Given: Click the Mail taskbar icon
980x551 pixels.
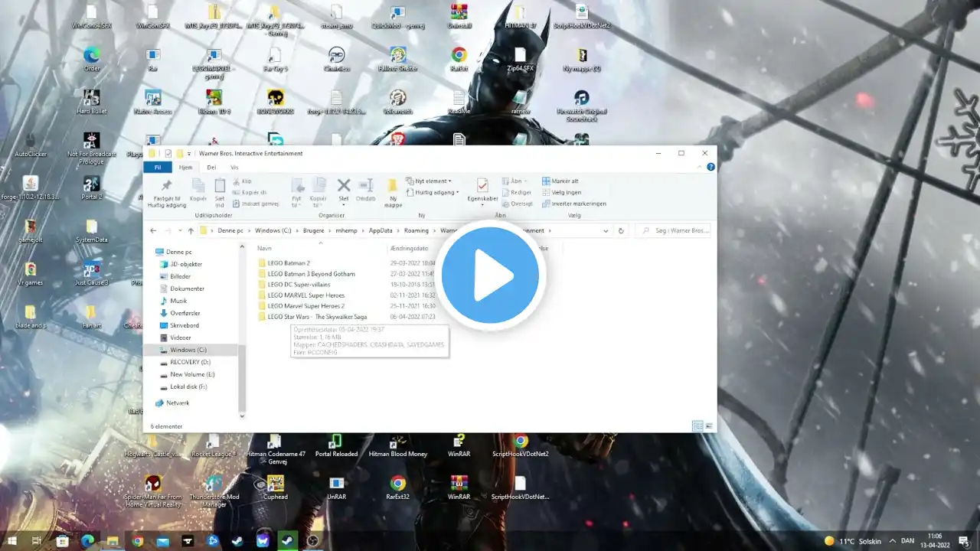Looking at the screenshot, I should pyautogui.click(x=163, y=540).
